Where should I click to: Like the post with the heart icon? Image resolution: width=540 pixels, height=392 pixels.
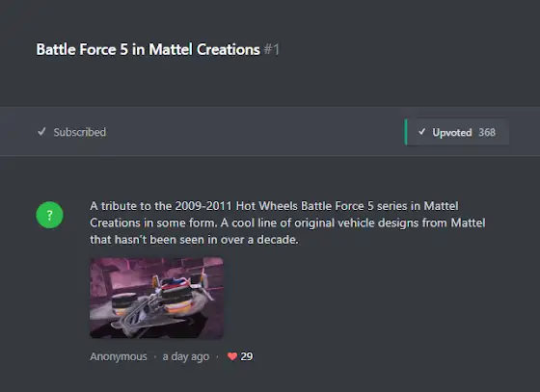232,356
